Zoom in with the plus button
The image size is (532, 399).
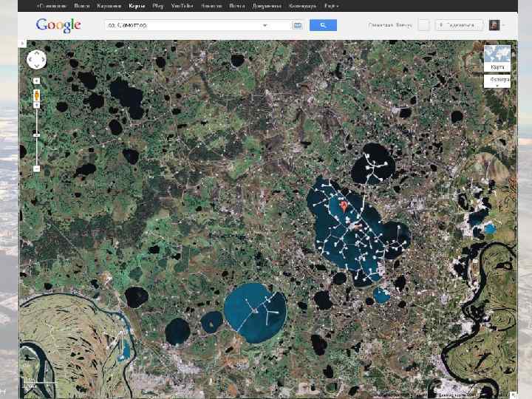[37, 106]
